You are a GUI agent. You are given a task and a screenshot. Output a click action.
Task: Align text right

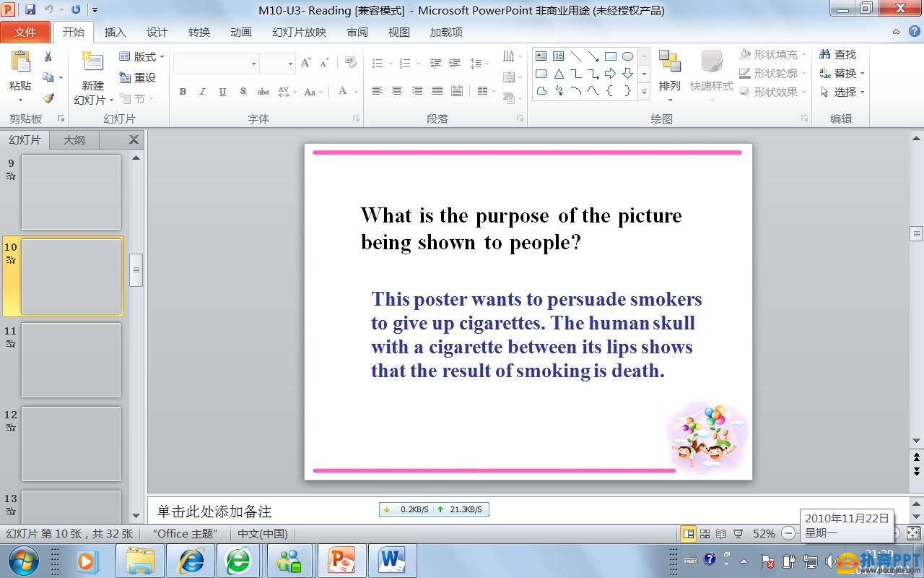coord(417,91)
